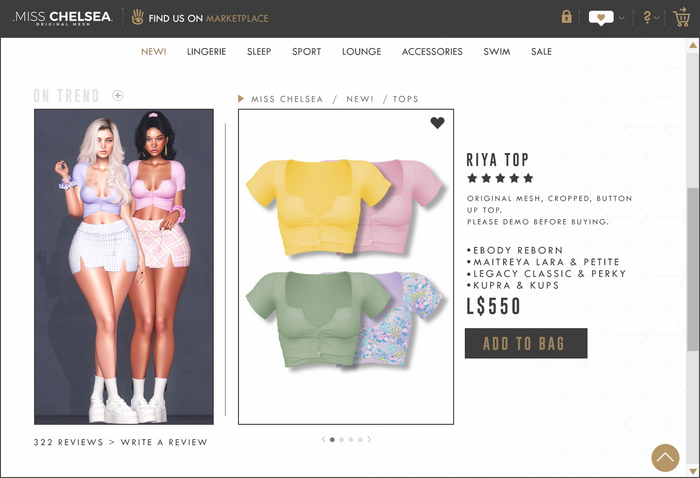Open the SWIM menu item
Screen dimensions: 700x478
496,52
